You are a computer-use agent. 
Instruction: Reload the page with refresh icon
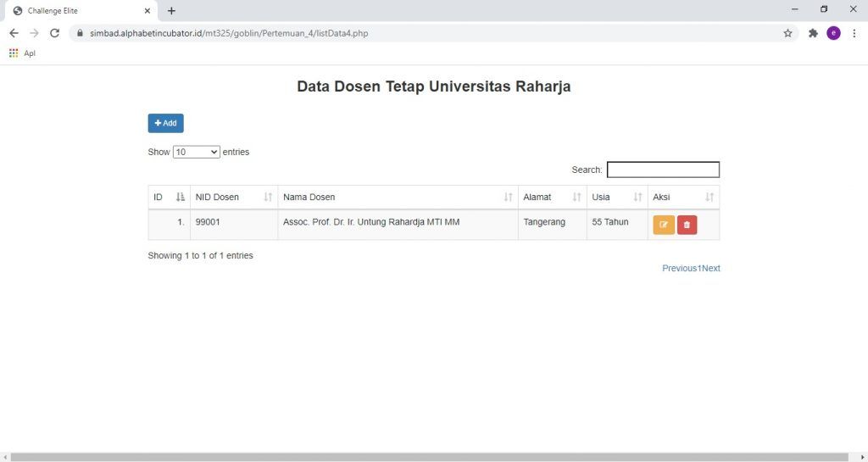[54, 33]
